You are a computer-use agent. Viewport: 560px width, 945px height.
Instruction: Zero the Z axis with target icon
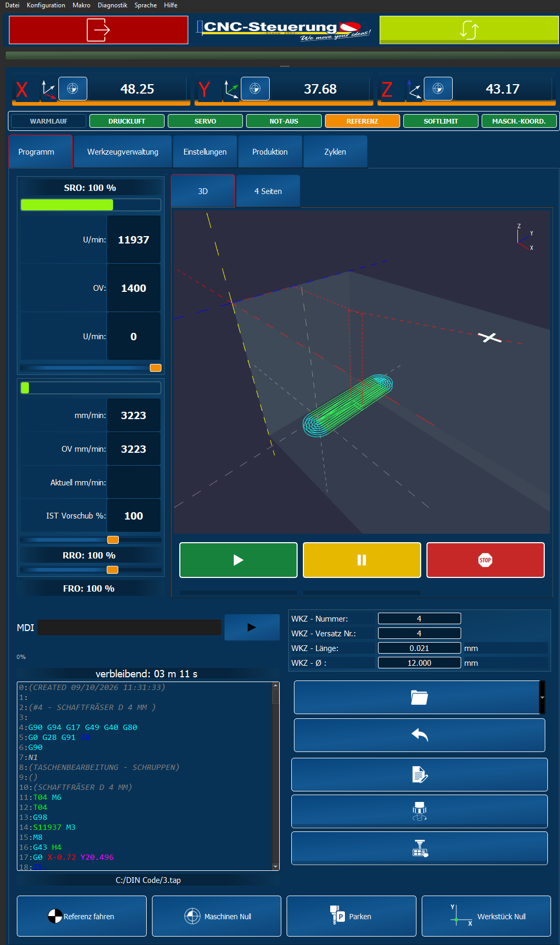438,89
